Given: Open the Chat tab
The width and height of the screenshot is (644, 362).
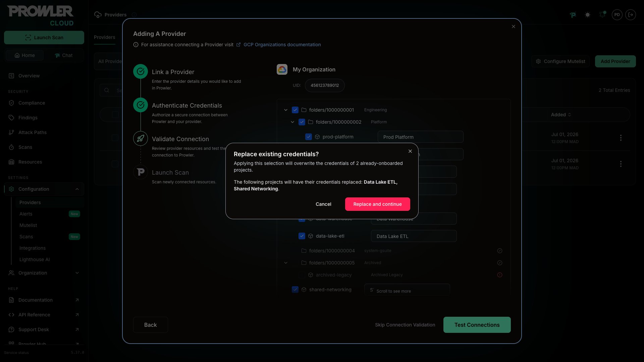Looking at the screenshot, I should 64,55.
